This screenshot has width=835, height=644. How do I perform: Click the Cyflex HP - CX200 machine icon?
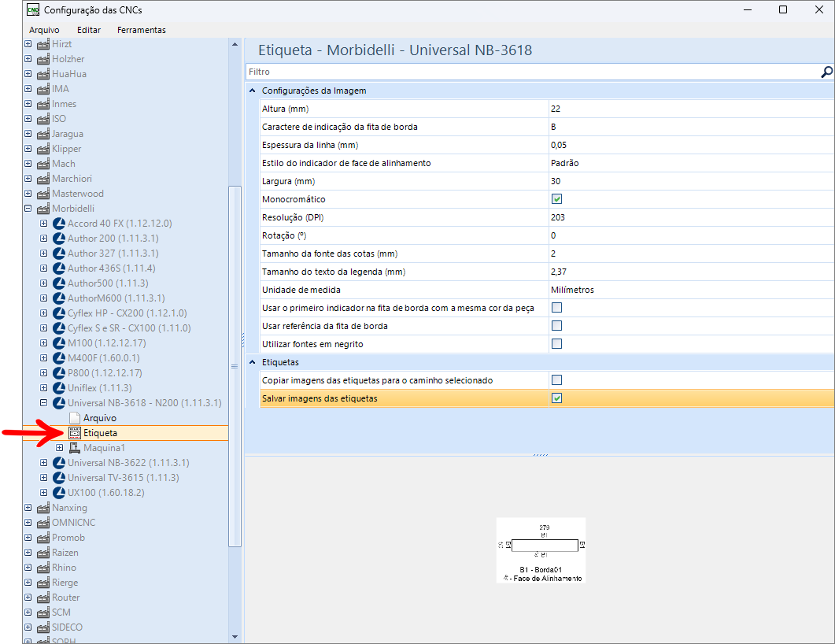click(x=58, y=313)
